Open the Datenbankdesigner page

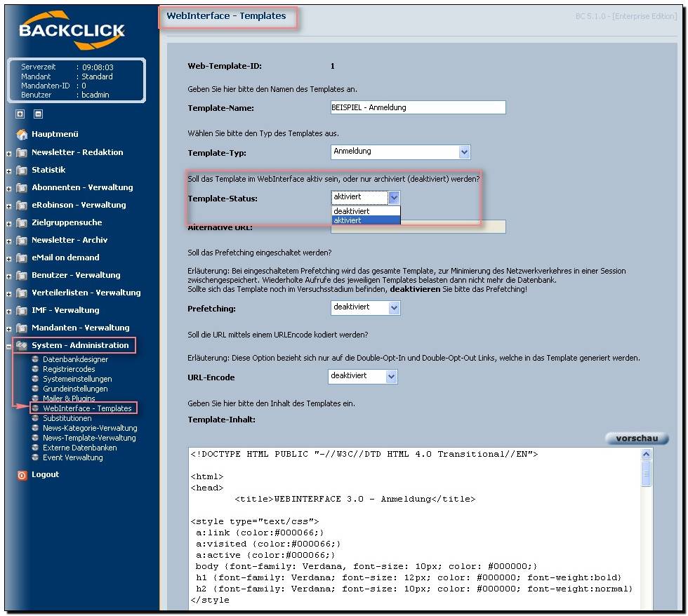(75, 359)
